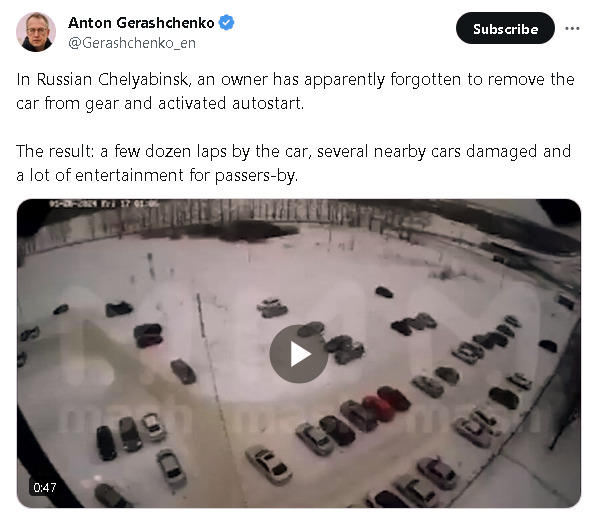Click the word autostart in the tweet
Screen dimensions: 598x521
pos(268,103)
